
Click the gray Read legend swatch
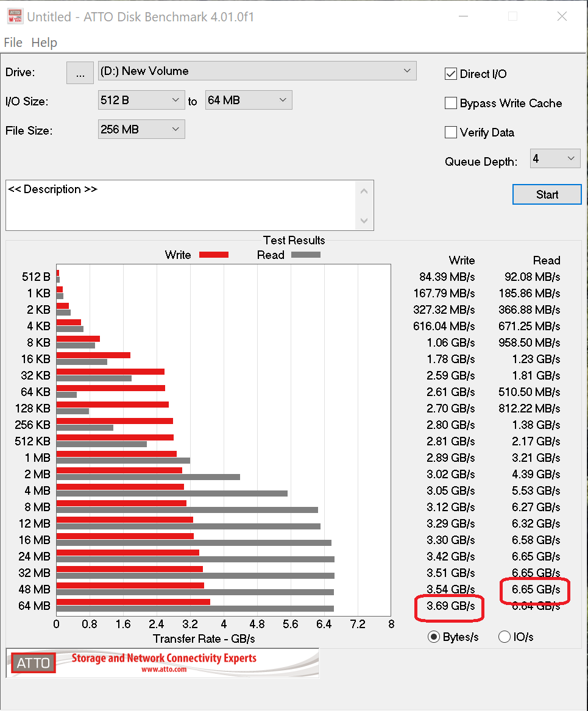point(306,255)
